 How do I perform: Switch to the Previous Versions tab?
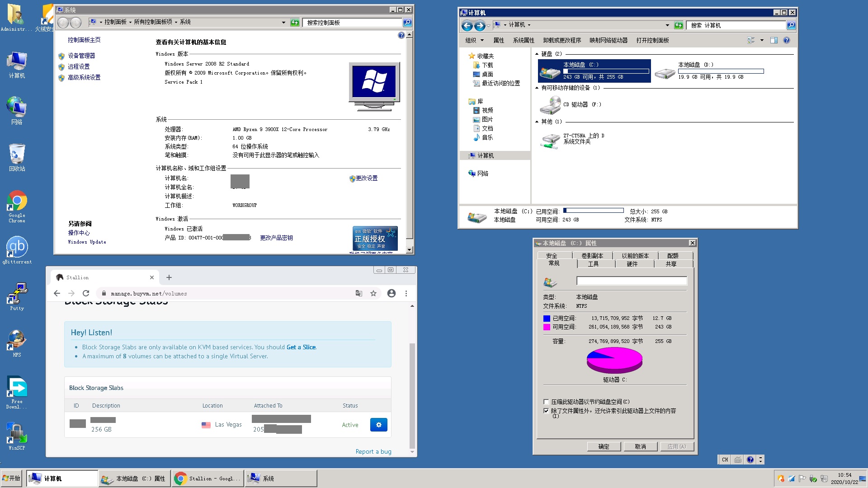point(635,256)
